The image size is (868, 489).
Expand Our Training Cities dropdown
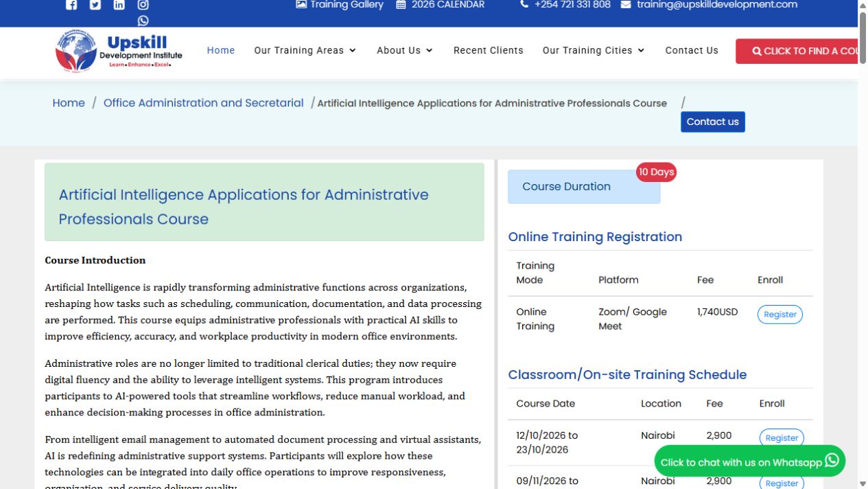[x=594, y=50]
